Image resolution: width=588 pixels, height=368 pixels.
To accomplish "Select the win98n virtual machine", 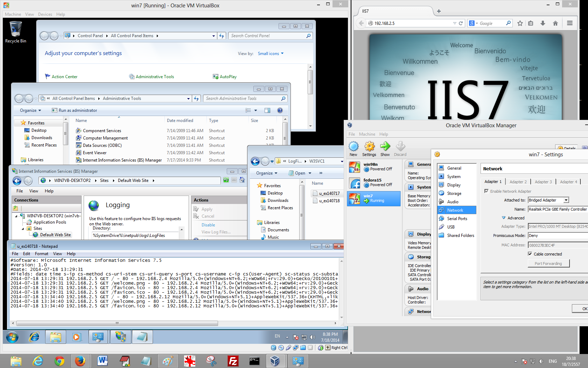I will coord(374,167).
